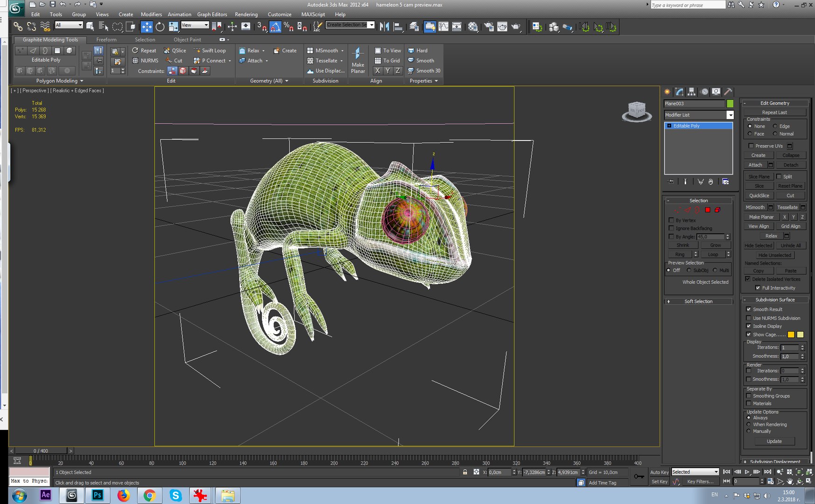This screenshot has height=504, width=815.
Task: Toggle the Smooth Result checkbox
Action: tap(749, 309)
